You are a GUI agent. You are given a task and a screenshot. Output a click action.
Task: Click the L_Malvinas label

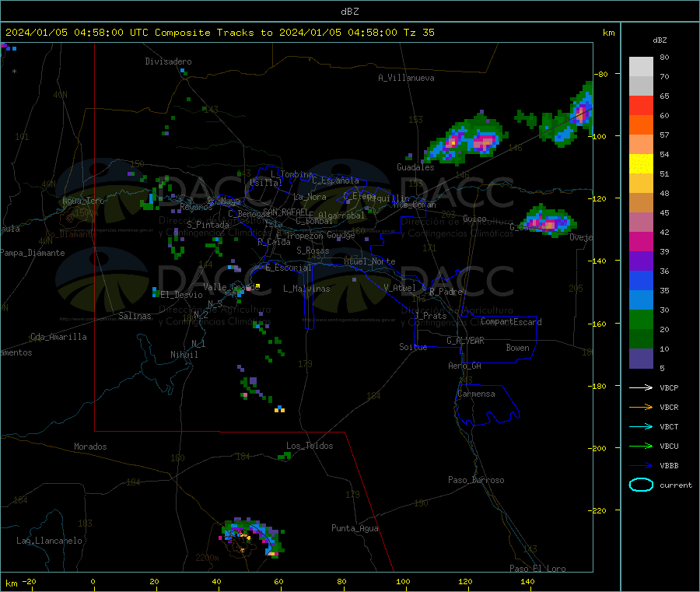(x=306, y=289)
